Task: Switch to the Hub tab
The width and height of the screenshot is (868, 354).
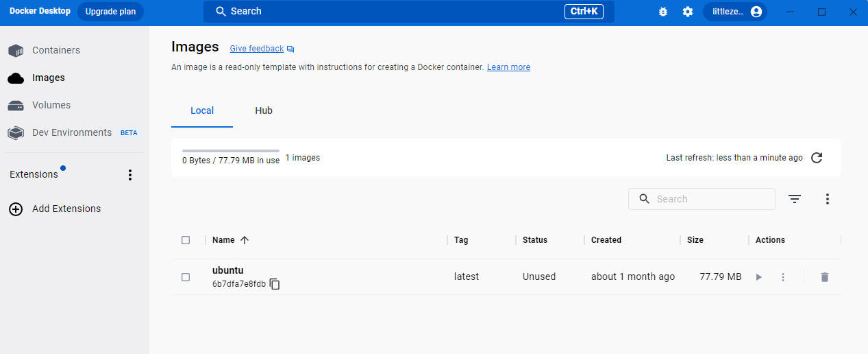Action: coord(264,110)
